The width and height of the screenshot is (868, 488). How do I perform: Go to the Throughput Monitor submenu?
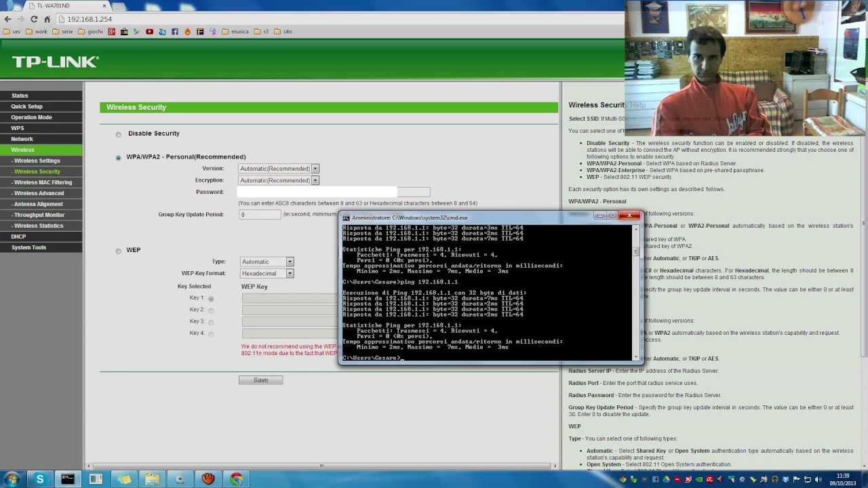point(41,215)
